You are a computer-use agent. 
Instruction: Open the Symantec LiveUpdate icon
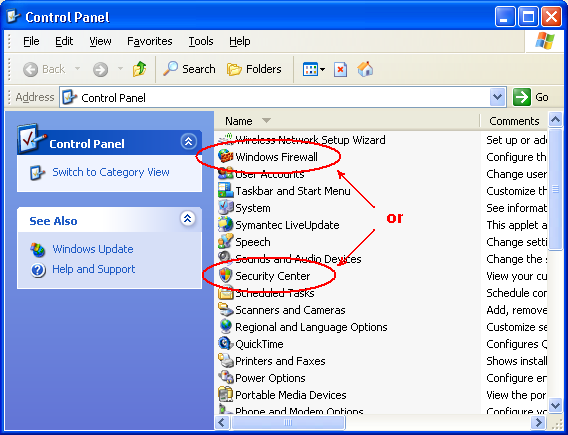tap(225, 225)
